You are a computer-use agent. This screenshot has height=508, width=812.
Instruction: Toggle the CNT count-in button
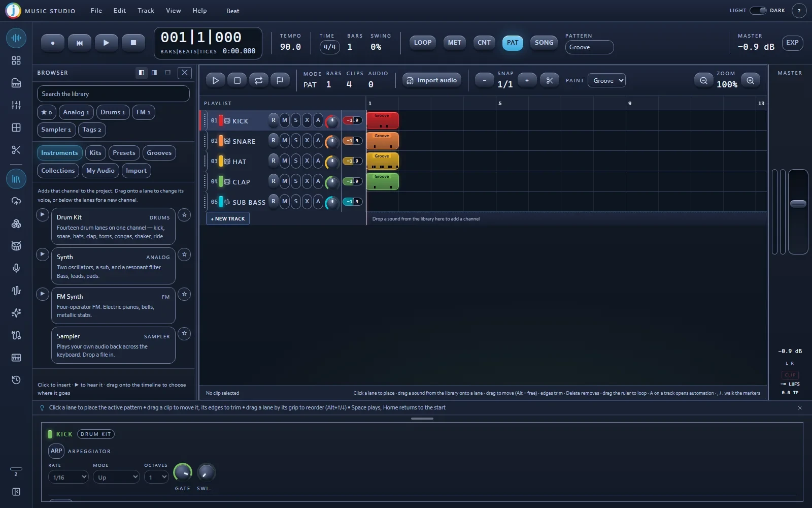(484, 43)
